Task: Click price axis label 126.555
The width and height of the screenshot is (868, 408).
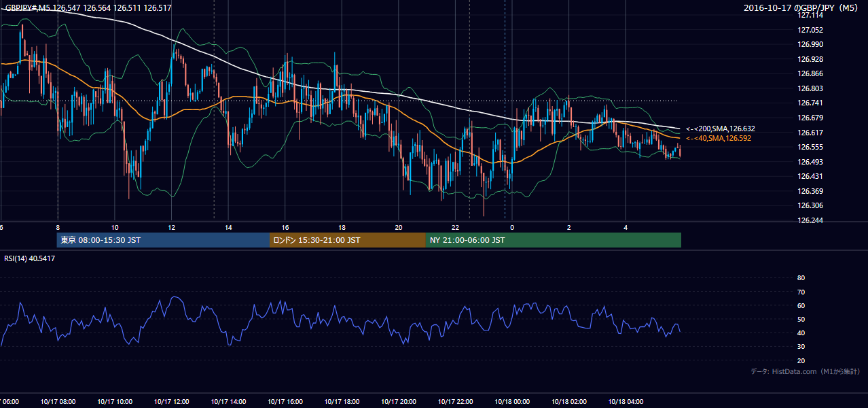Action: (x=810, y=147)
